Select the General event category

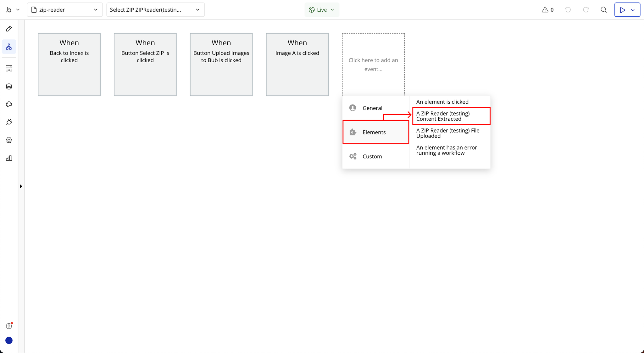(372, 108)
